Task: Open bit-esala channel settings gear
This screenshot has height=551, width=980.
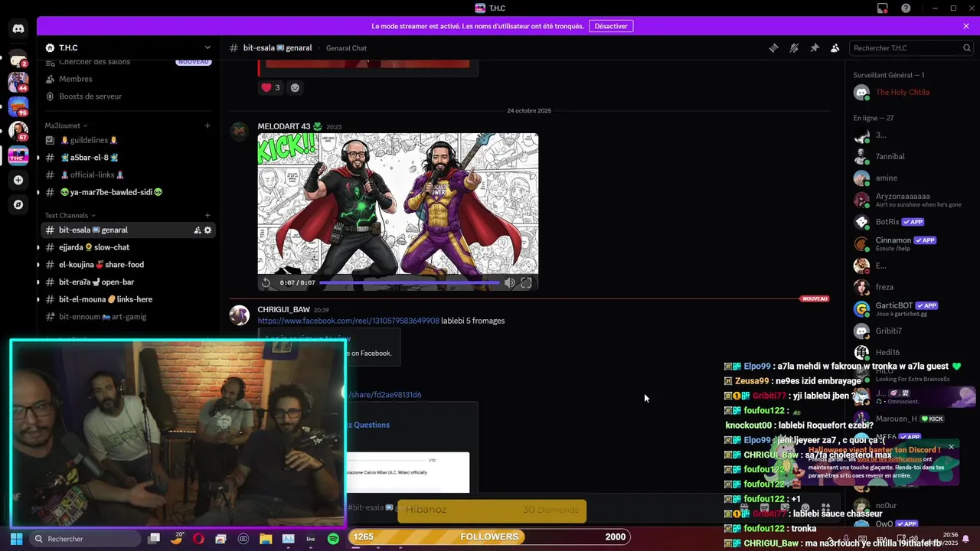Action: coord(207,230)
